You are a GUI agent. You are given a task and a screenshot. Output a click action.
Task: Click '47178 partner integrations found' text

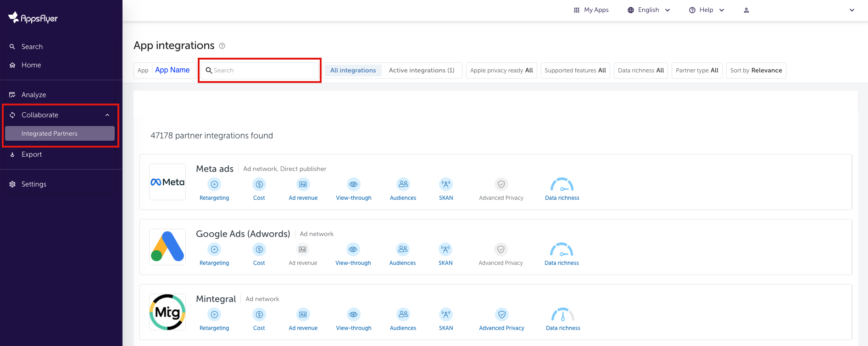[212, 136]
